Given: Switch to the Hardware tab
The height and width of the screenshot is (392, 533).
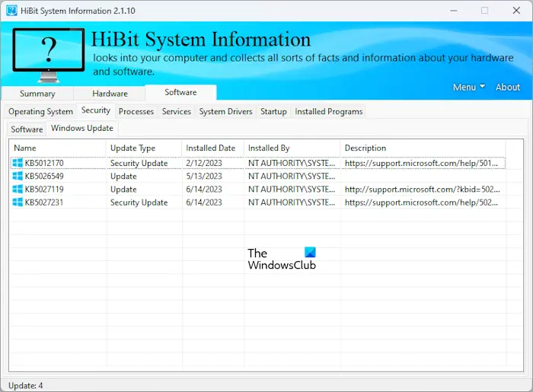Looking at the screenshot, I should (110, 94).
